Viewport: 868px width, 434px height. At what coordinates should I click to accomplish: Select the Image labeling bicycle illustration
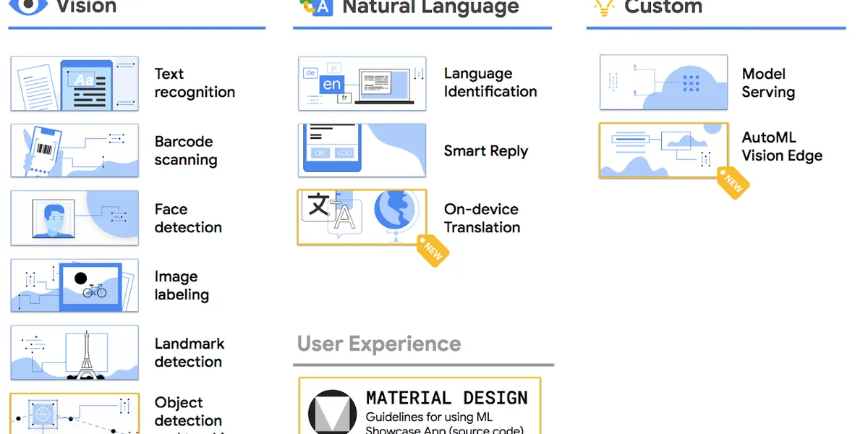tap(75, 286)
